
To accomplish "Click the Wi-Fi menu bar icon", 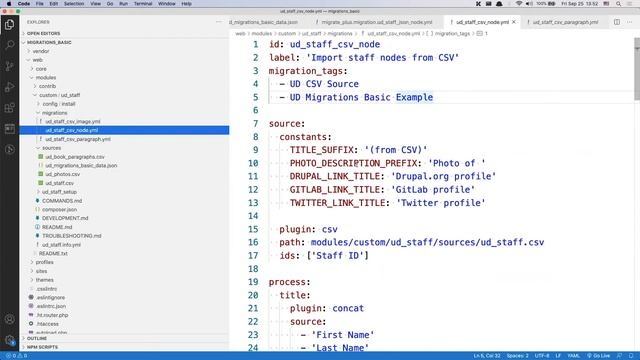I will 518,4.
